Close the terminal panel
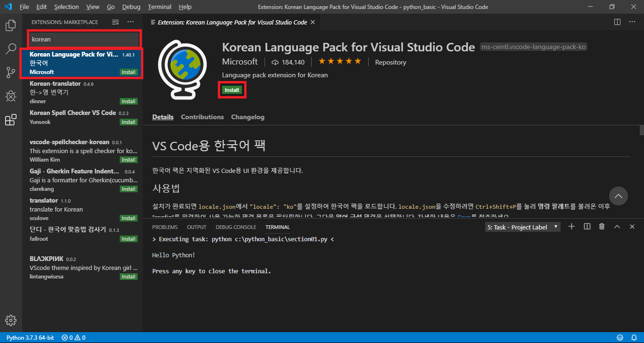Viewport: 644px width, 343px height. 632,227
